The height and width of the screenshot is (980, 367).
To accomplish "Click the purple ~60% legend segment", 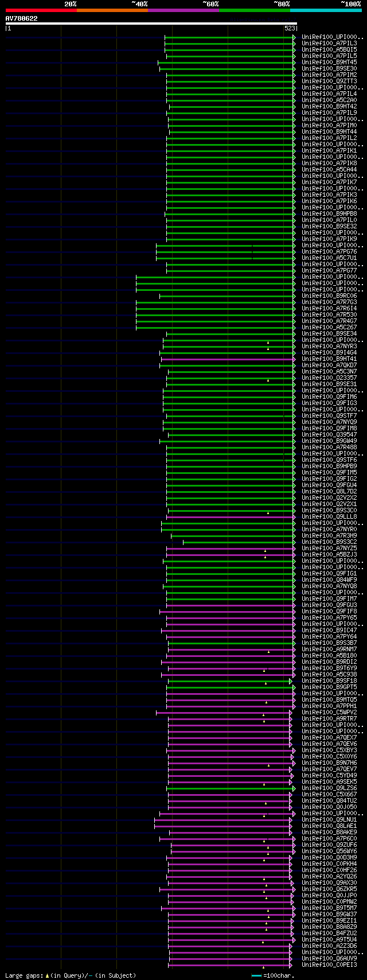I will 183,10.
